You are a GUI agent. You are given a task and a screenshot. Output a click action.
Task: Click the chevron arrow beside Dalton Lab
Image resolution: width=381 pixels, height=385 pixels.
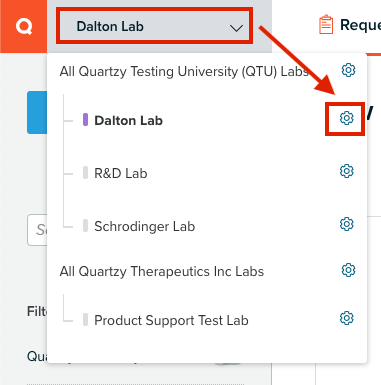coord(236,28)
